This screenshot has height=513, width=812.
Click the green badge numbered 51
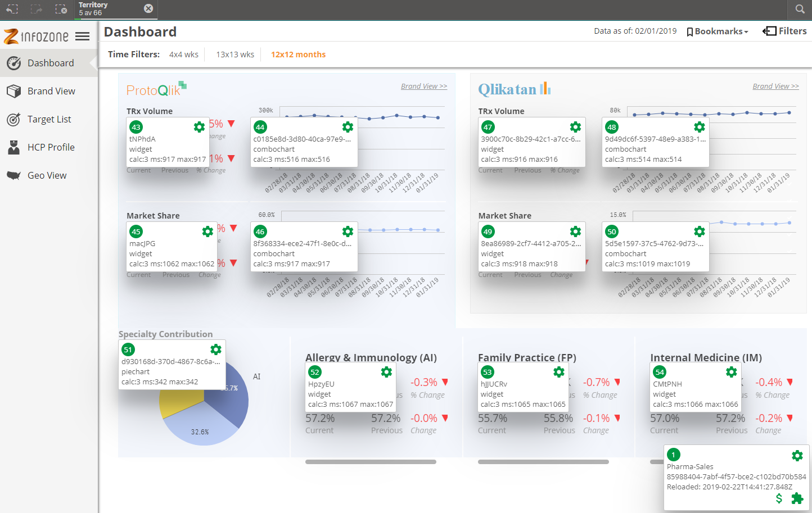(x=128, y=349)
